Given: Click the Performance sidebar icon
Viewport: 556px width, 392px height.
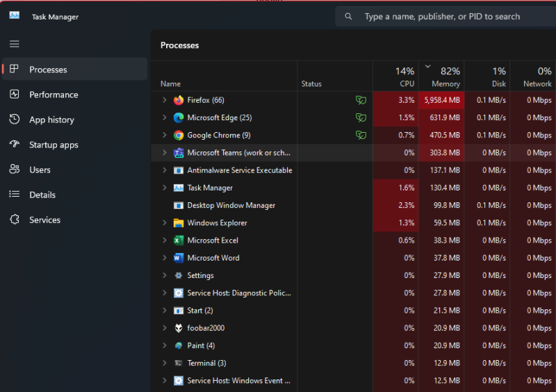Looking at the screenshot, I should pyautogui.click(x=14, y=94).
